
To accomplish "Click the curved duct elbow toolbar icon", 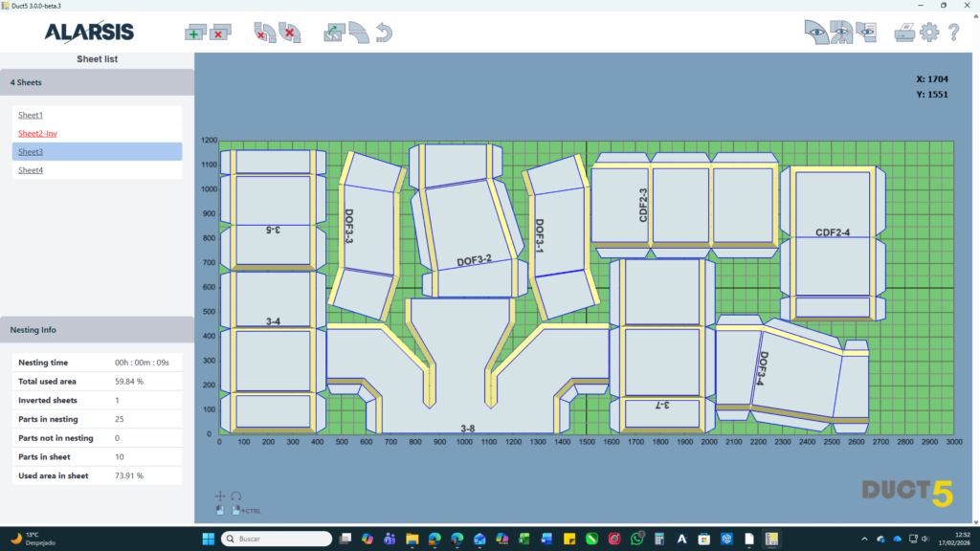I will pyautogui.click(x=360, y=33).
